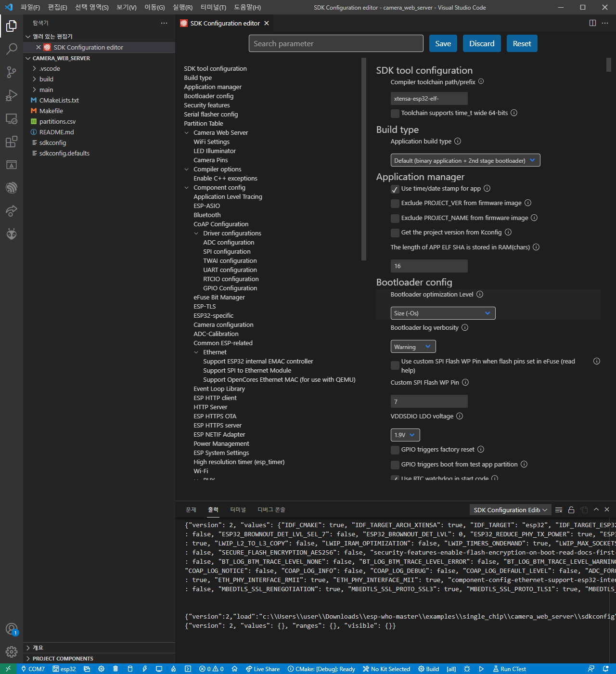Click the CMake debug bug icon in status bar
This screenshot has width=616, height=674.
467,669
